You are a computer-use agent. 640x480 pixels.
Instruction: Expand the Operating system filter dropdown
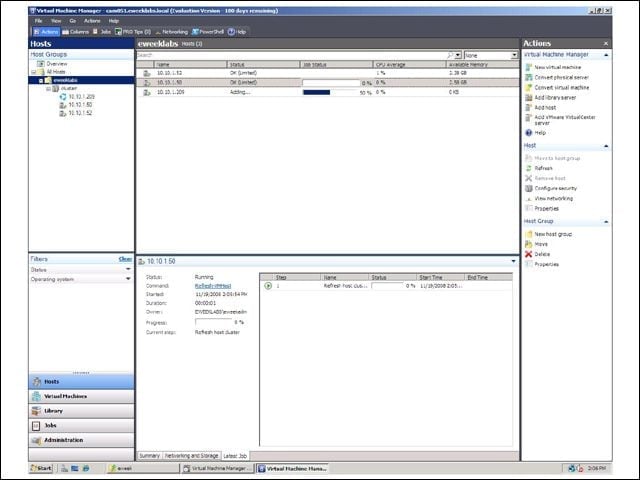[128, 279]
